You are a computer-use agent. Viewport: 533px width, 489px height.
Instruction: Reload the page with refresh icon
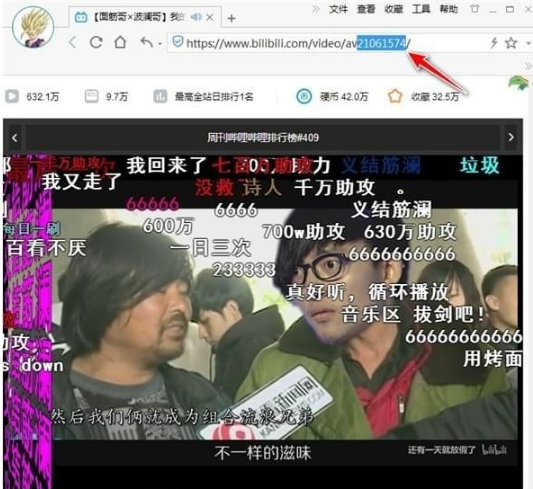pos(96,42)
